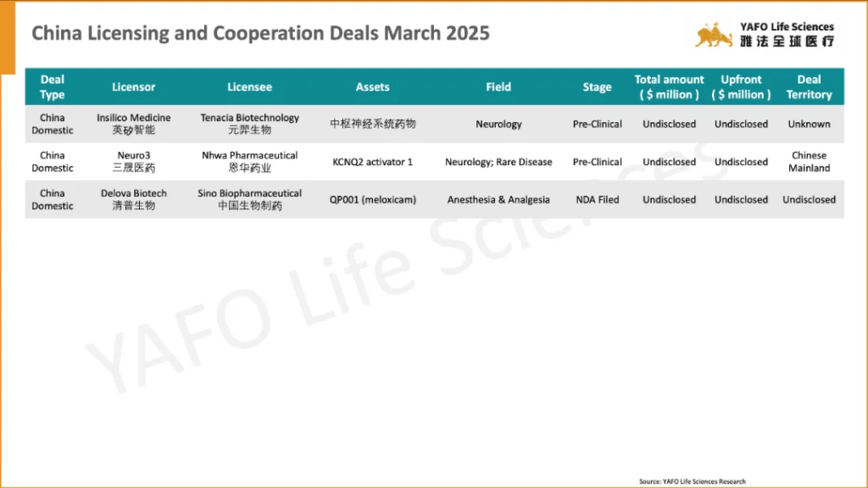This screenshot has height=488, width=868.
Task: Select the 'Stage' column header
Action: [597, 87]
